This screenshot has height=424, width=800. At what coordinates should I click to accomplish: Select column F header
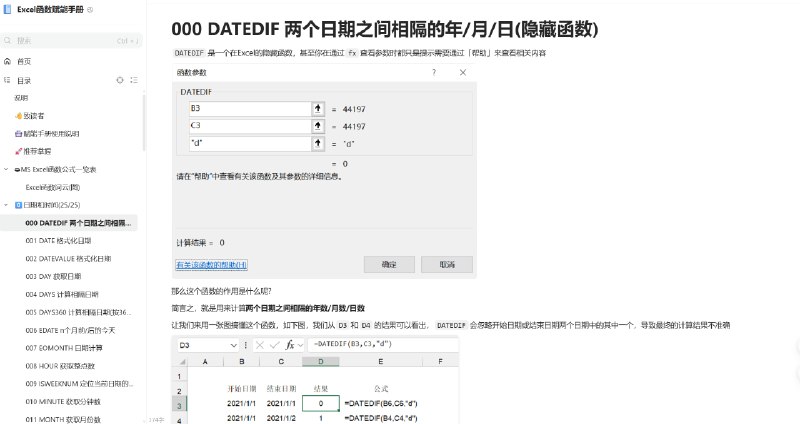pos(440,361)
